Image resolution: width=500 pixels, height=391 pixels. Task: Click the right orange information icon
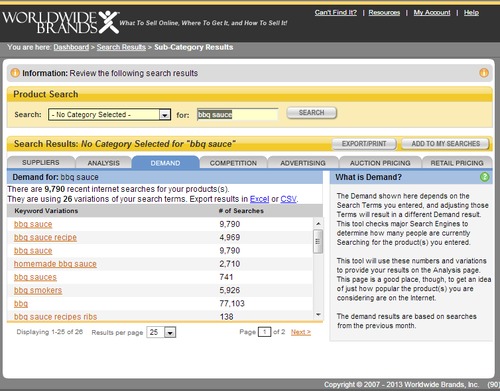coord(484,73)
